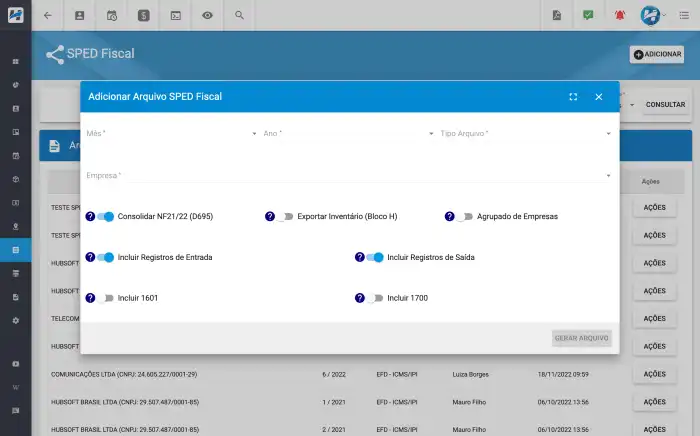Open the settings gear sidebar icon

(x=16, y=320)
